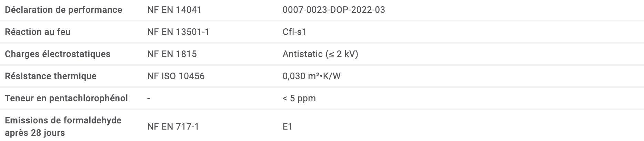The width and height of the screenshot is (644, 141).
Task: Click the 'après 28 jours' text line
Action: pyautogui.click(x=35, y=133)
